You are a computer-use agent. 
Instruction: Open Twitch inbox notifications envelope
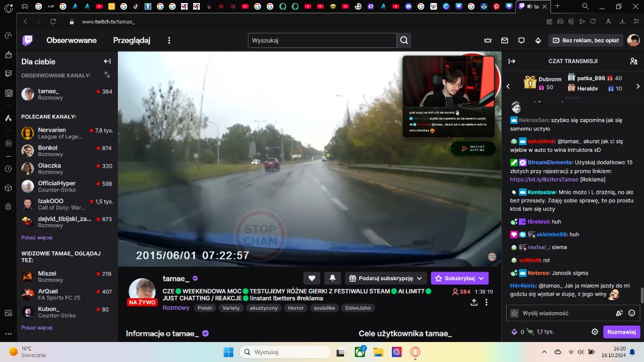tap(504, 41)
